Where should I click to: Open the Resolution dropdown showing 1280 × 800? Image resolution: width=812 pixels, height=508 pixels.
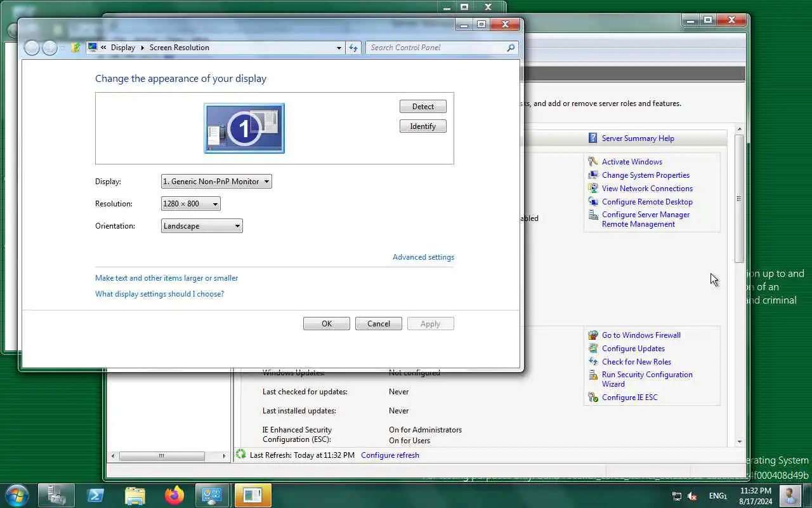(191, 204)
